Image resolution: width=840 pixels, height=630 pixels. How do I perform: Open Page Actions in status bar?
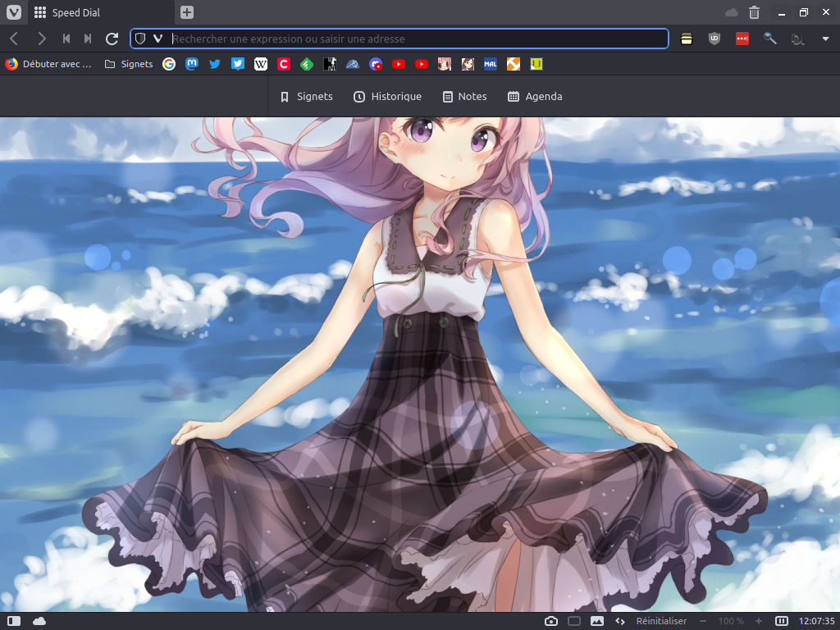tap(620, 621)
